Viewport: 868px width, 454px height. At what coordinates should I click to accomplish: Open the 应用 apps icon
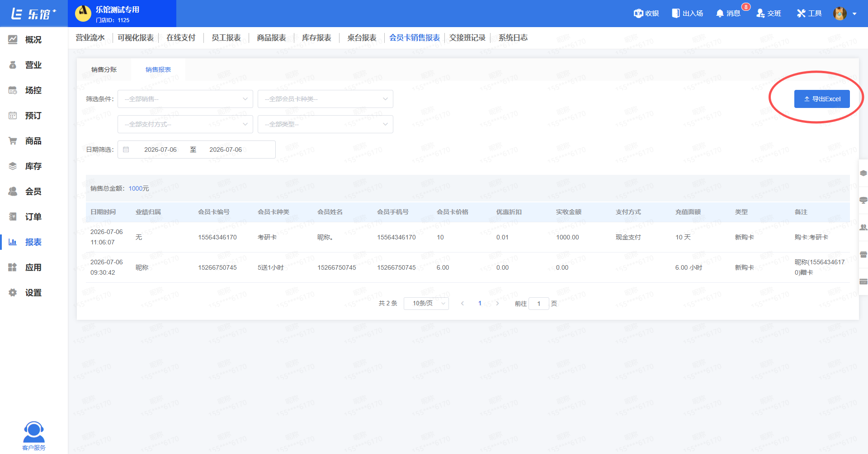[13, 267]
